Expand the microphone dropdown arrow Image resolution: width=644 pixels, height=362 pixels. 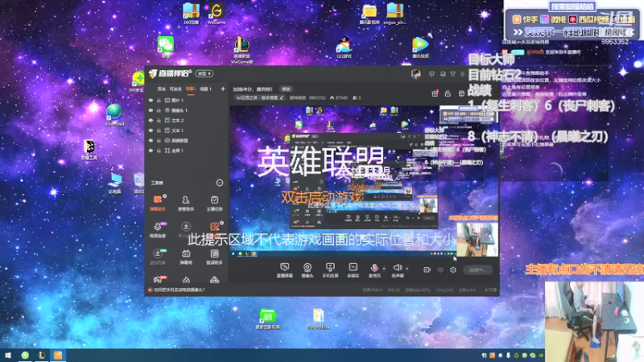(384, 269)
